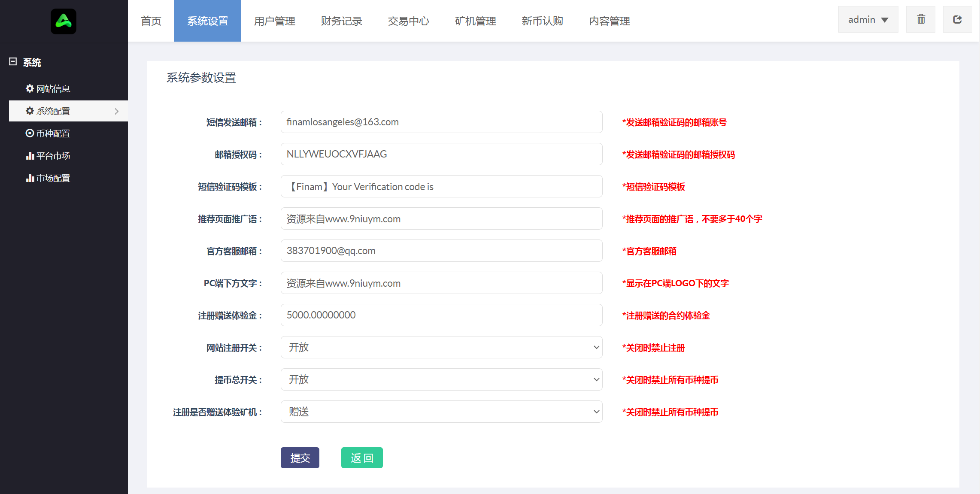Viewport: 980px width, 494px height.
Task: Click the 邮箱授权码 input field
Action: tap(441, 154)
